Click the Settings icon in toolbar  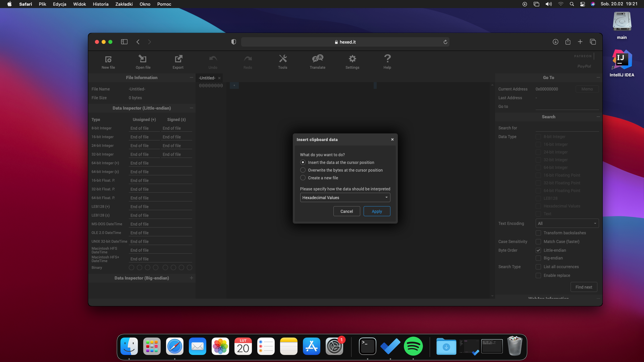click(x=353, y=62)
